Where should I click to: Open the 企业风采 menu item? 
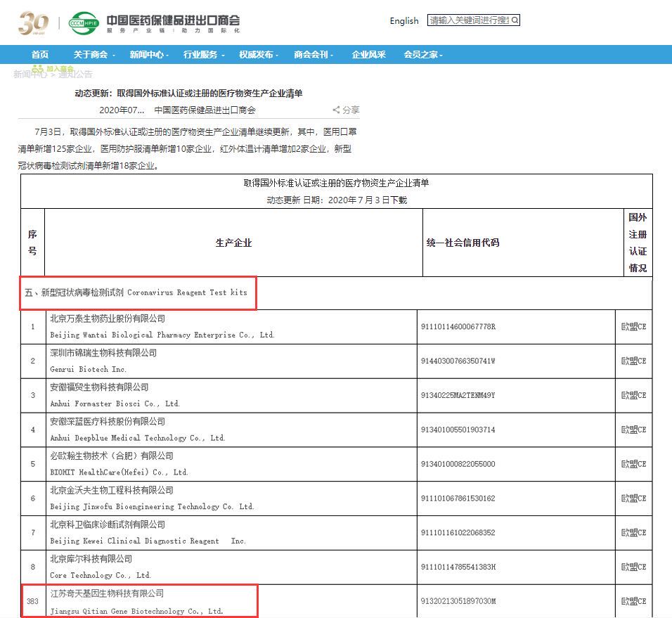(x=368, y=54)
